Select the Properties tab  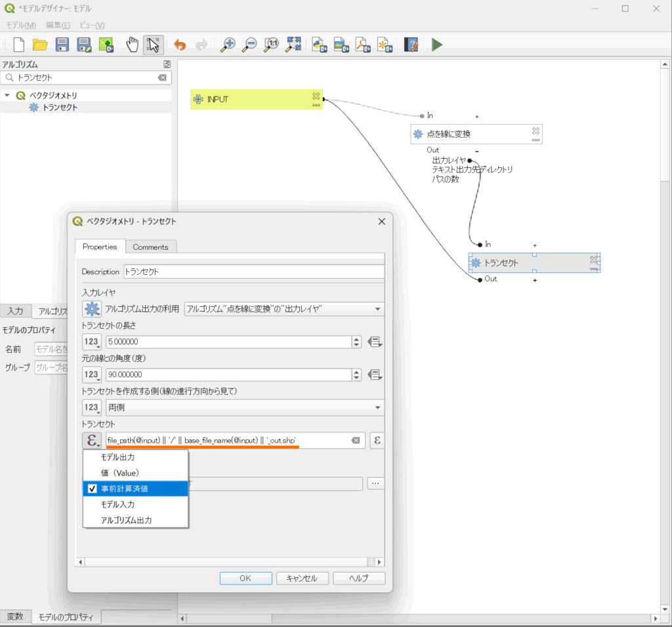tap(100, 247)
